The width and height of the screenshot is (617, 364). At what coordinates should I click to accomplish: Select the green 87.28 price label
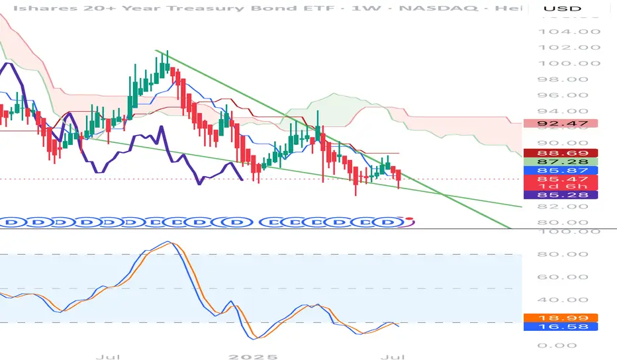click(561, 161)
